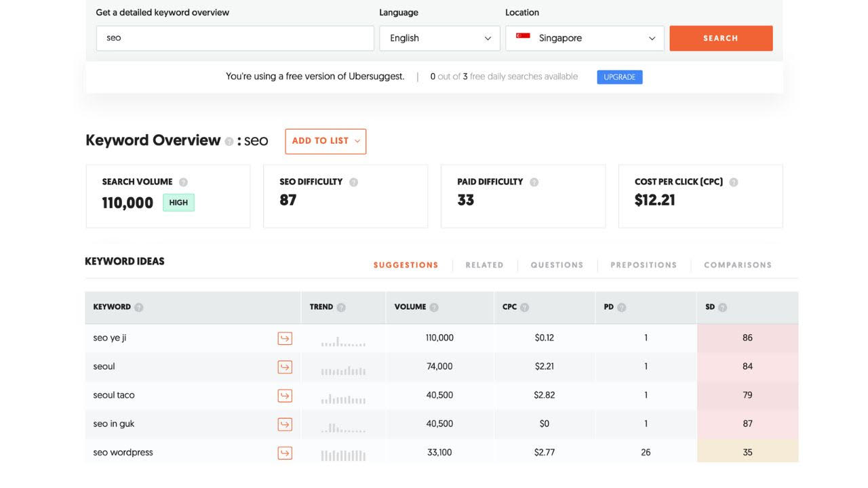Click help icon in CPC column header
Screen dimensions: 868x488
click(525, 307)
